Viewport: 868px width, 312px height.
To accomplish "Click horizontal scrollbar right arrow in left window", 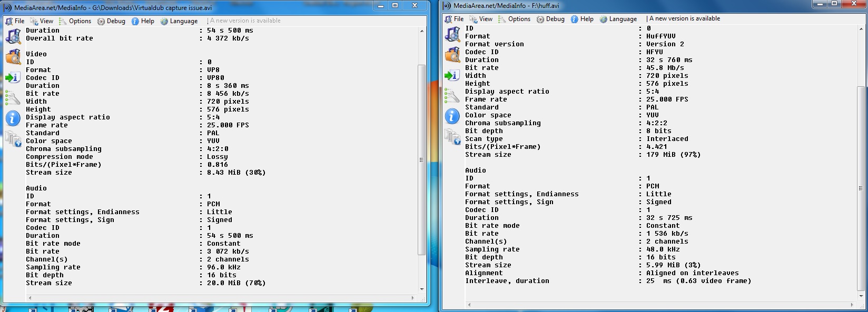I will pos(412,298).
